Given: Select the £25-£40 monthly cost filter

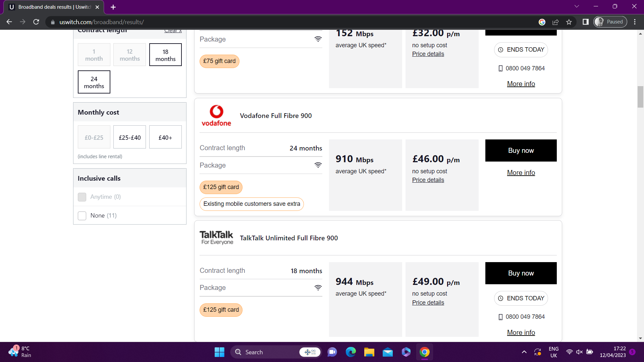Looking at the screenshot, I should [130, 137].
